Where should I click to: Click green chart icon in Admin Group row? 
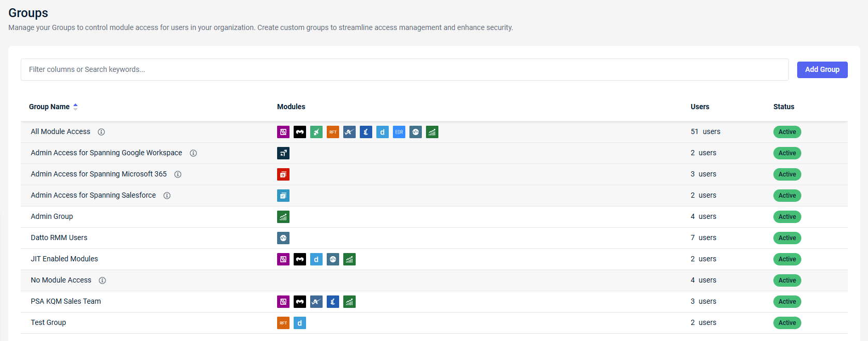[x=283, y=217]
